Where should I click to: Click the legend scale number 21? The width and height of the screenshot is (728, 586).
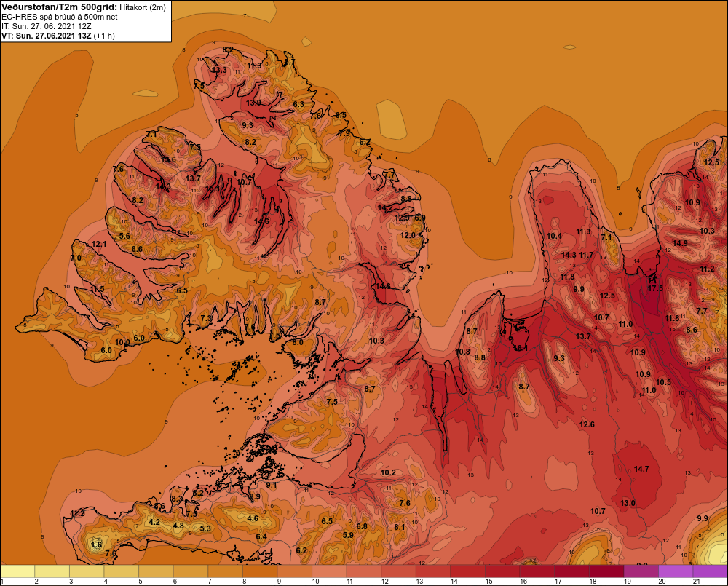tap(697, 582)
